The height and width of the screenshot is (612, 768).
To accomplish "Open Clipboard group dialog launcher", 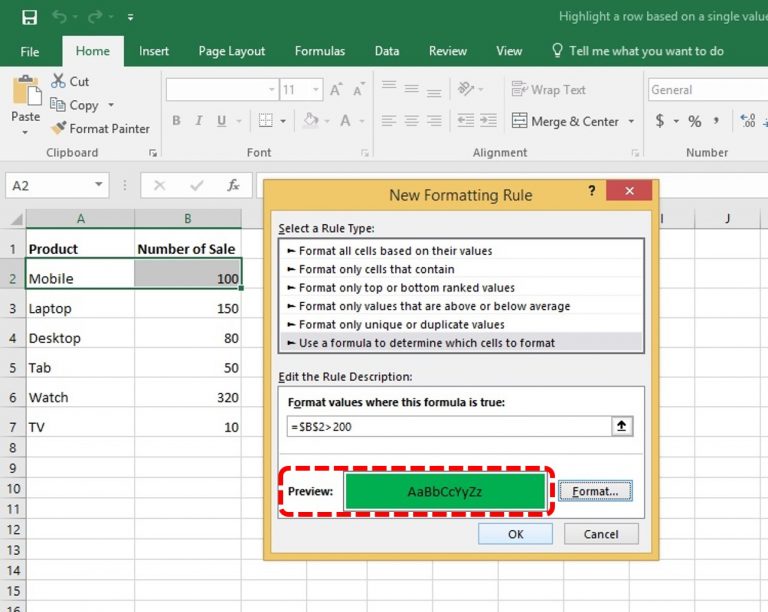I will click(x=153, y=153).
